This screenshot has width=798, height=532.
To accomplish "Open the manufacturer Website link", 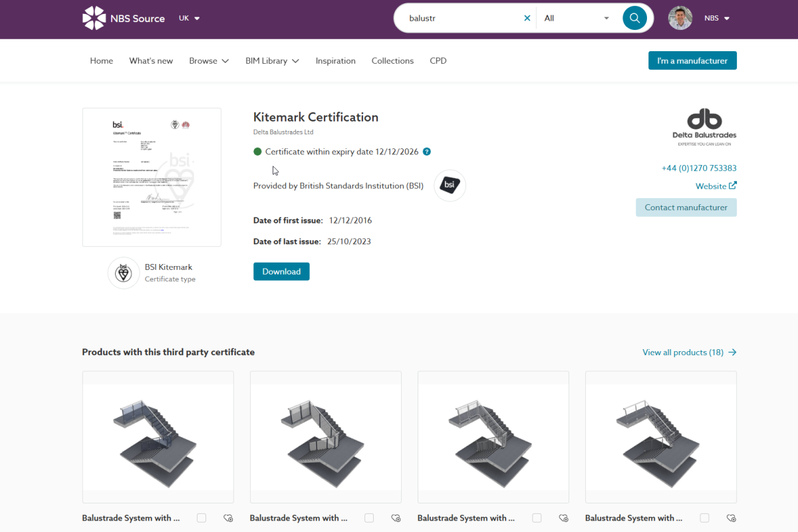I will 711,186.
